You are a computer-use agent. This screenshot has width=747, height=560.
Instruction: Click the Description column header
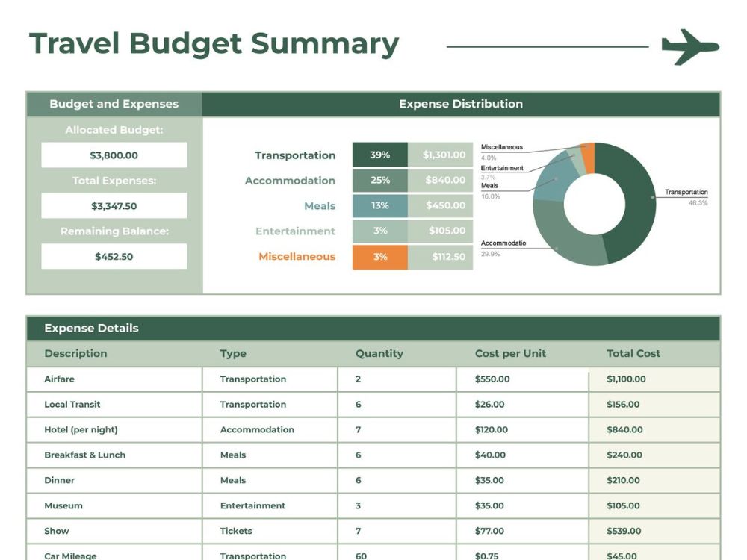[75, 353]
